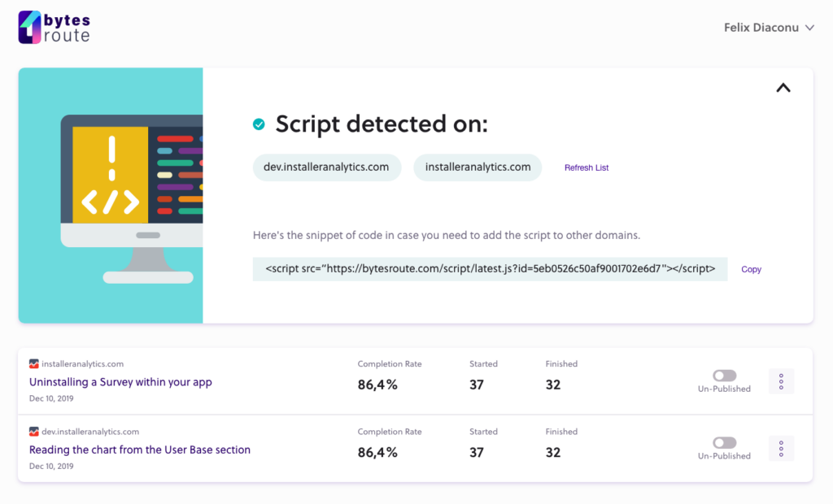Viewport: 833px width, 504px height.
Task: Click the Refresh List link
Action: click(x=587, y=167)
